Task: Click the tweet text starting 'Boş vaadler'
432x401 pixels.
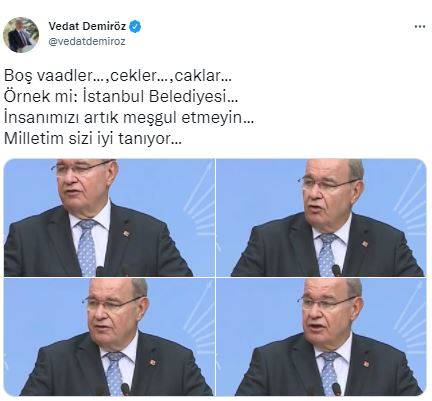Action: pos(129,107)
